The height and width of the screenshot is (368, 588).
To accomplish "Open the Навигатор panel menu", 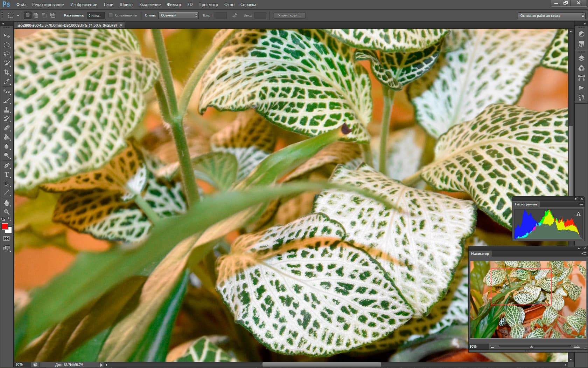I will coord(583,254).
